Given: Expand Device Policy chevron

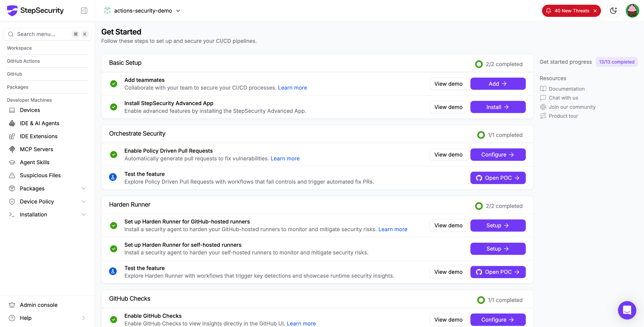Looking at the screenshot, I should (x=84, y=202).
